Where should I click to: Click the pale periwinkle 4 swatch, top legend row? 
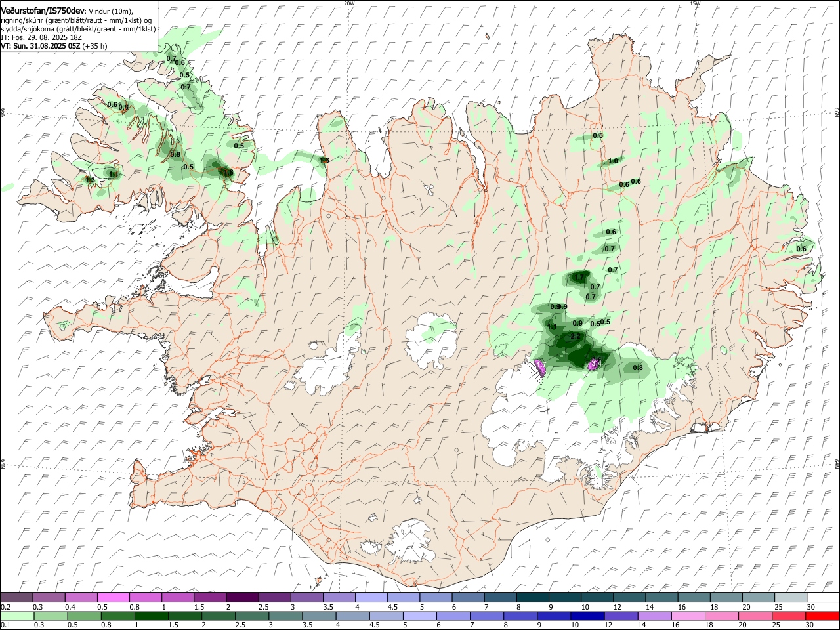pos(371,597)
